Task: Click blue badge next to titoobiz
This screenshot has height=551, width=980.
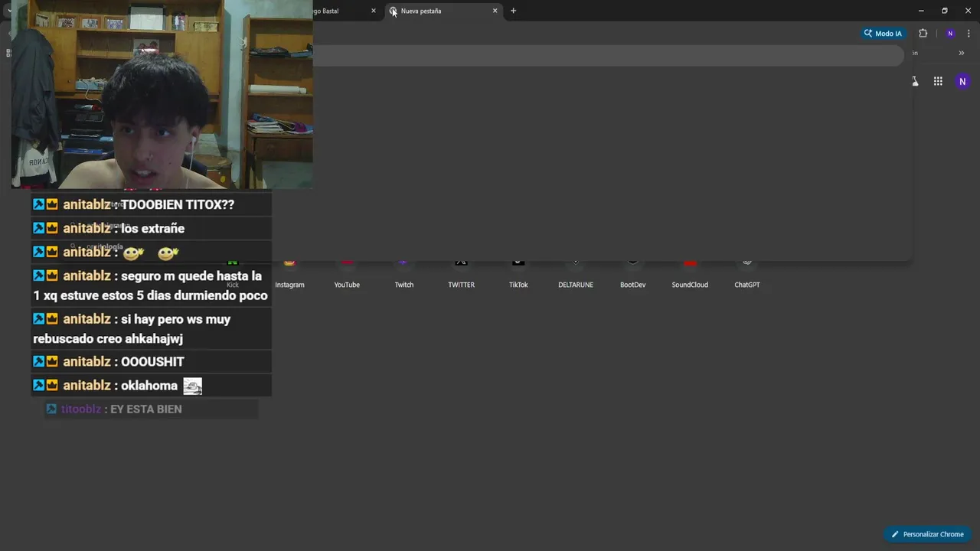Action: point(51,409)
